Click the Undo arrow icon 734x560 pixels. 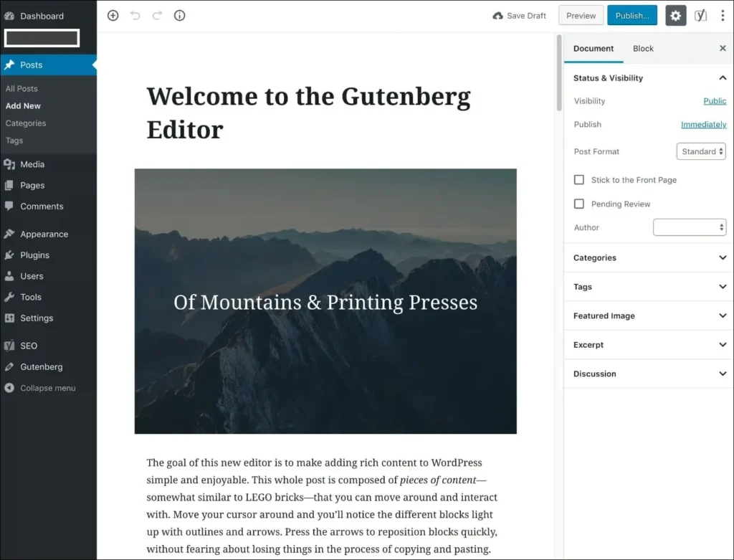tap(135, 16)
